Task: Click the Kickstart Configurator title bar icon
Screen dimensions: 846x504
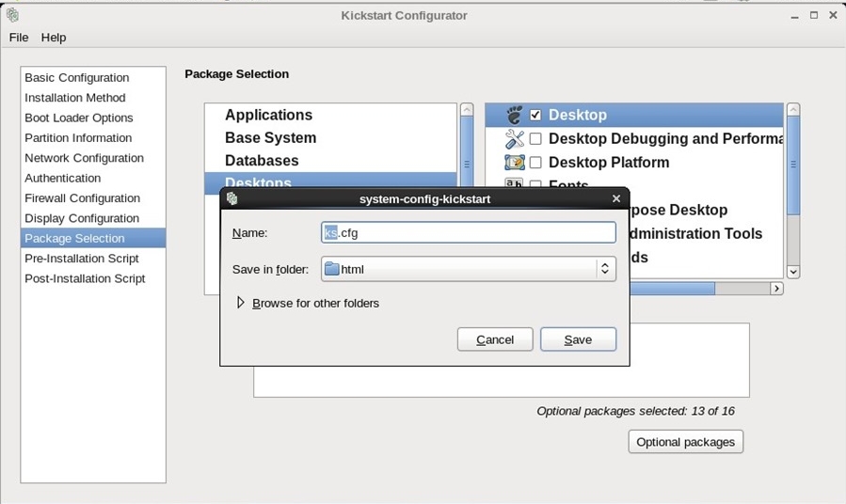Action: tap(12, 15)
